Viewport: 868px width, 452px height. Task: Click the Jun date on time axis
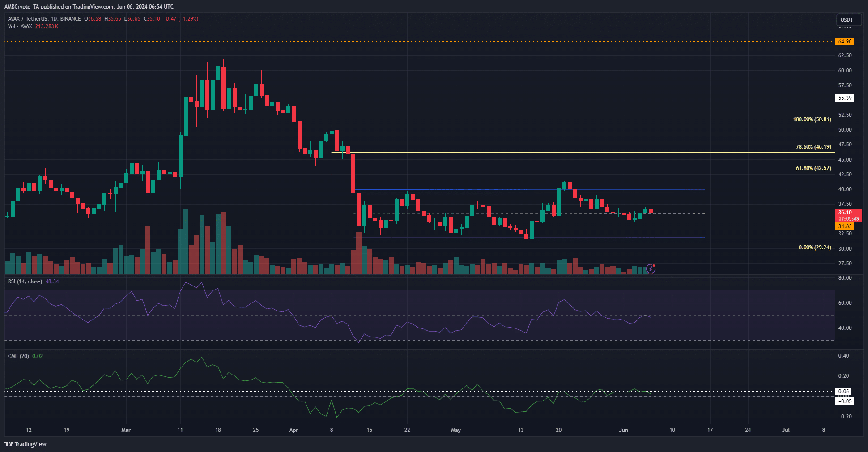[623, 430]
